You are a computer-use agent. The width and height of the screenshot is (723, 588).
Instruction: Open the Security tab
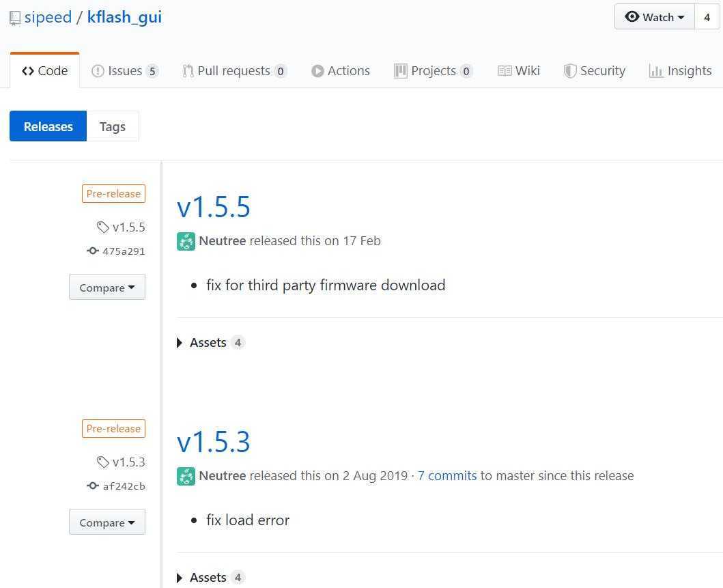[x=595, y=70]
